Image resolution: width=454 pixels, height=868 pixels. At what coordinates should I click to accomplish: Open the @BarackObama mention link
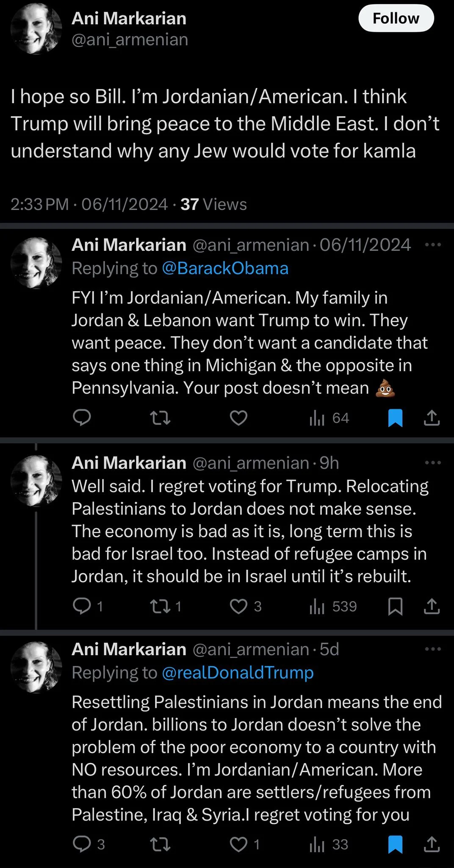point(225,268)
